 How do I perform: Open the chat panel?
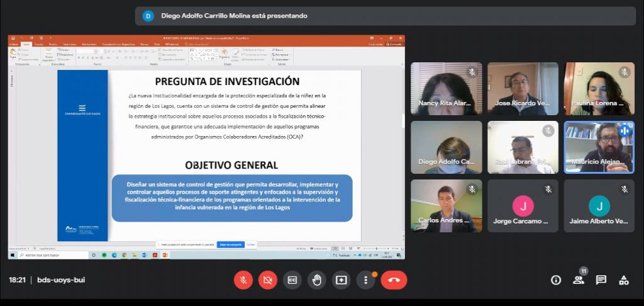tap(601, 280)
